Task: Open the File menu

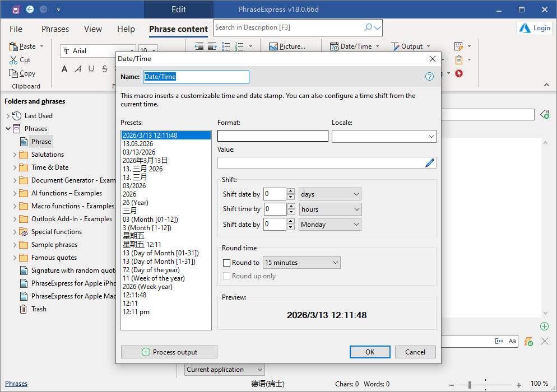Action: point(16,29)
